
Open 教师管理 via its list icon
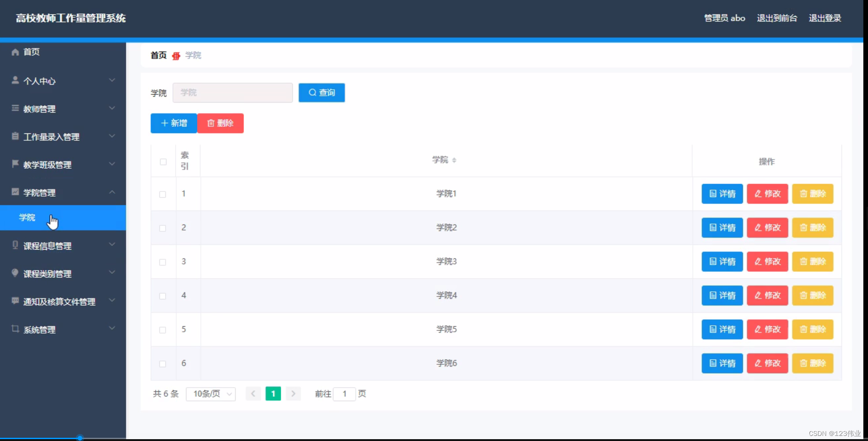tap(14, 107)
